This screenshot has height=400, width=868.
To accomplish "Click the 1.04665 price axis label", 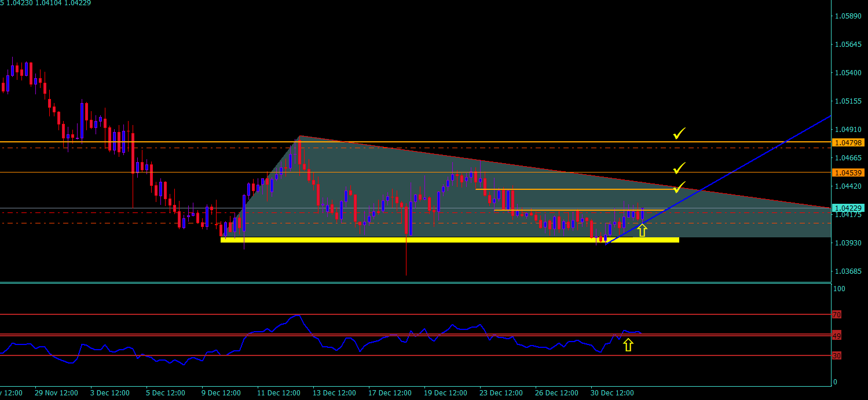I will click(848, 158).
